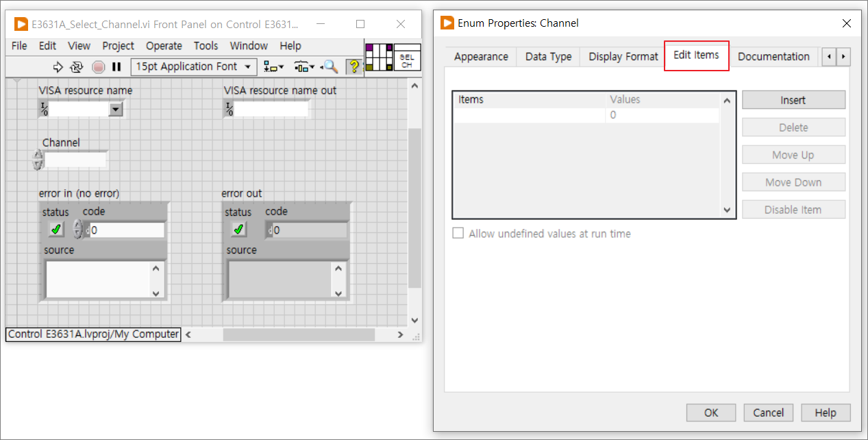Image resolution: width=868 pixels, height=440 pixels.
Task: Click the Cancel button
Action: [x=768, y=413]
